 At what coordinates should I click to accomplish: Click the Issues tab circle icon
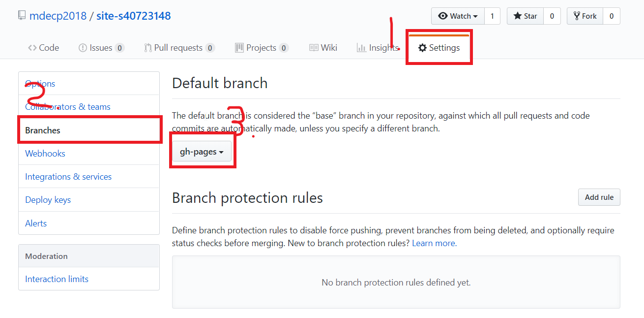point(83,48)
